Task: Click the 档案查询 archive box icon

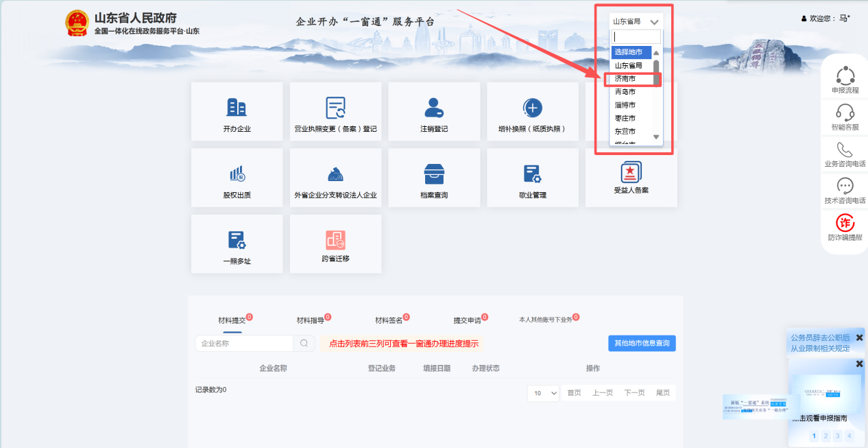Action: (433, 174)
